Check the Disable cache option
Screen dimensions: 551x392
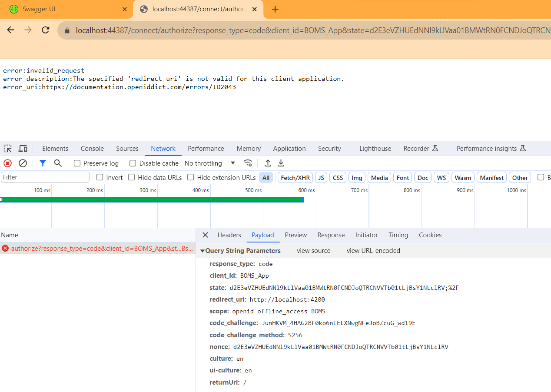pyautogui.click(x=133, y=163)
